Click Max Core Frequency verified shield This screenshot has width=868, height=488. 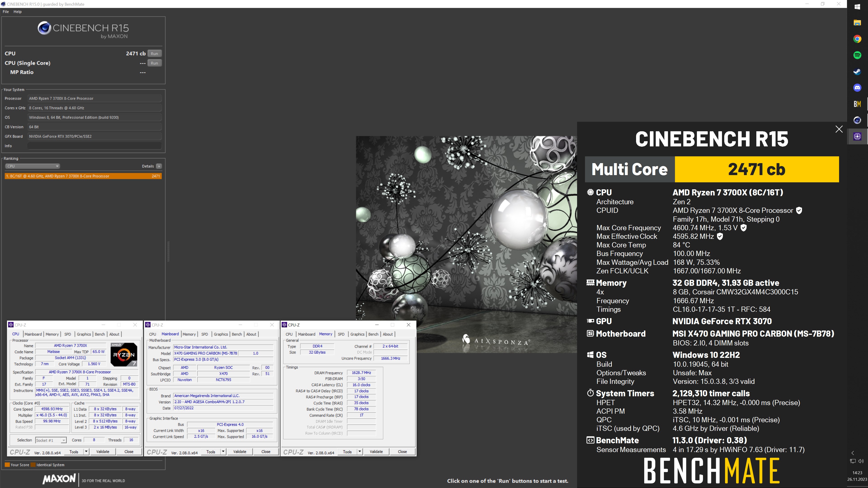[744, 228]
